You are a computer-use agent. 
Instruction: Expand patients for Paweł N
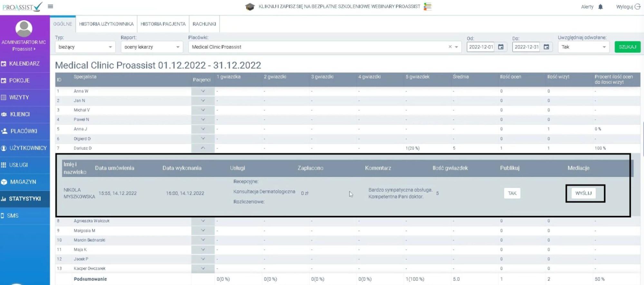click(203, 119)
